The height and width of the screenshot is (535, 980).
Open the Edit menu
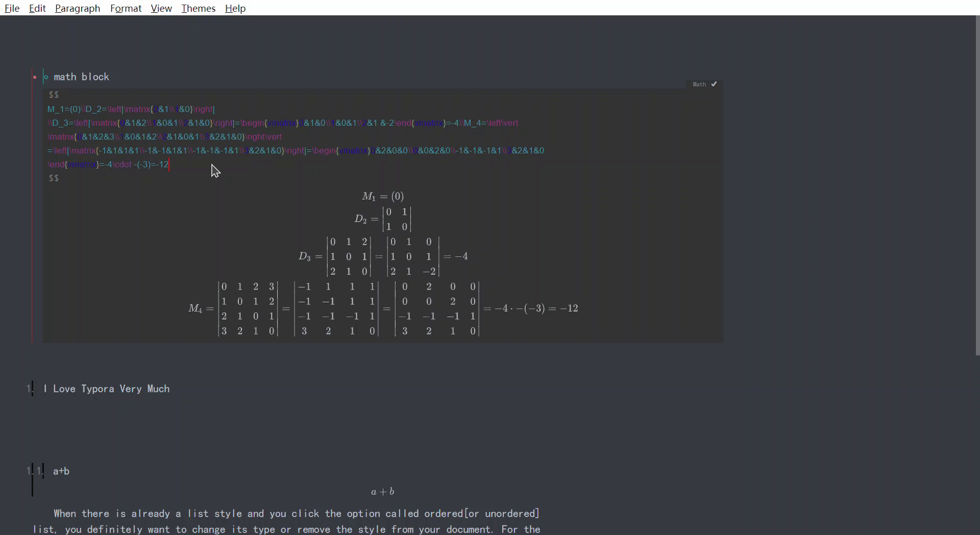pyautogui.click(x=37, y=8)
